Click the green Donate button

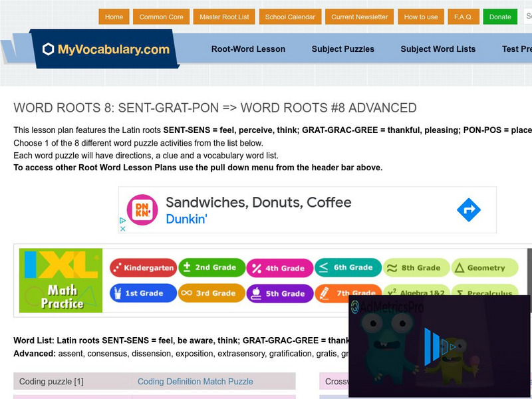pyautogui.click(x=500, y=17)
